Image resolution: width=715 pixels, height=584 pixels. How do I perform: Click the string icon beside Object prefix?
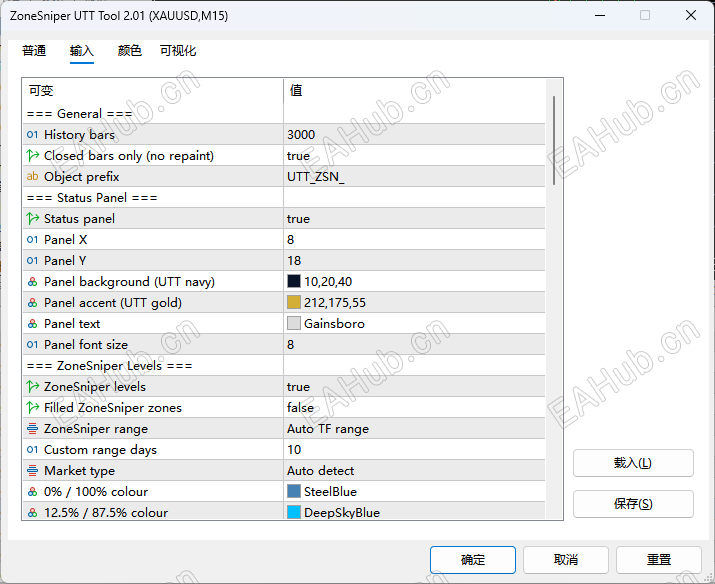(32, 176)
